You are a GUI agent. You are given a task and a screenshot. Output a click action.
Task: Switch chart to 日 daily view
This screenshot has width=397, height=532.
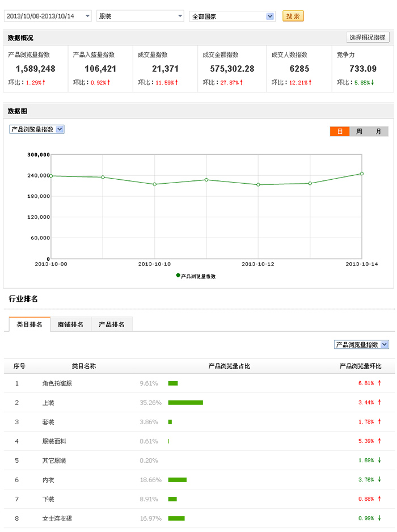click(x=340, y=131)
